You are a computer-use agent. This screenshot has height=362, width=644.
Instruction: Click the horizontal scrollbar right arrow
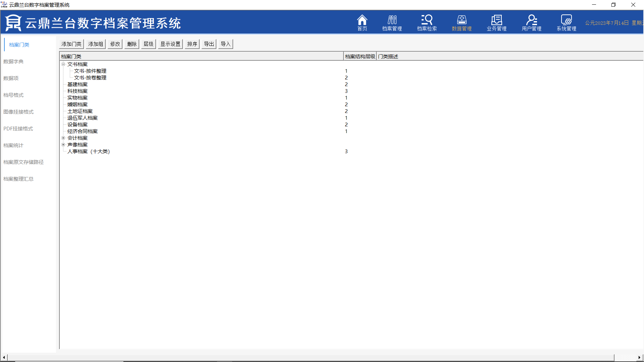639,357
